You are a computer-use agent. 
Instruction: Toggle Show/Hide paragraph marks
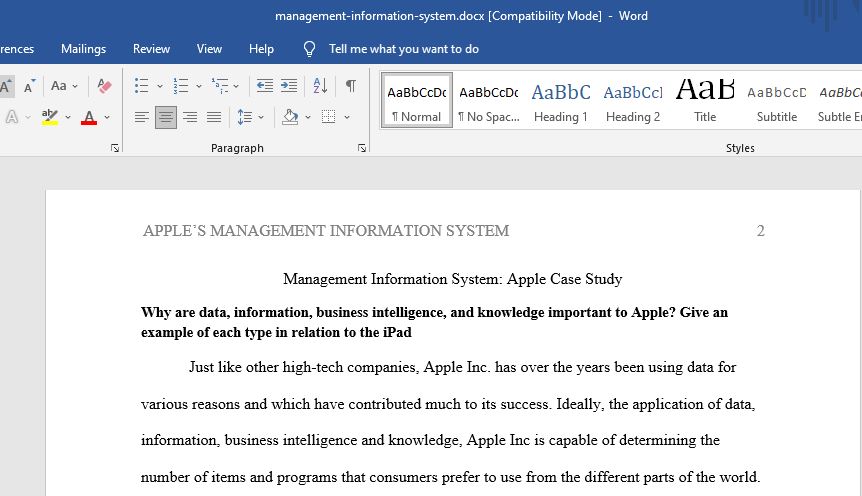tap(351, 86)
